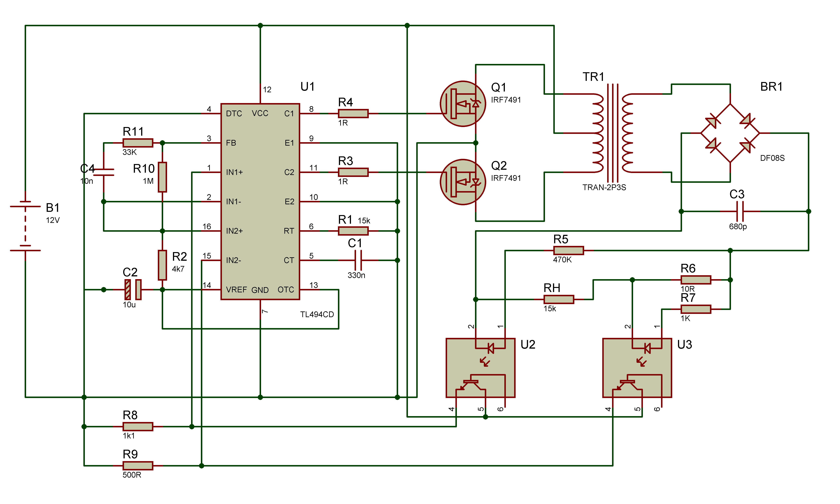Click the E2 pin label on U1
This screenshot has width=840, height=504.
[289, 201]
